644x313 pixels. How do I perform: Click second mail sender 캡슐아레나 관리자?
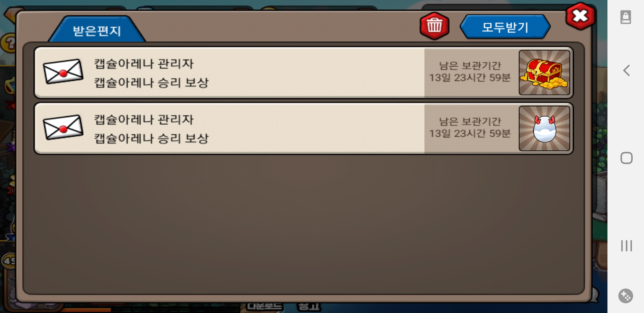click(144, 119)
